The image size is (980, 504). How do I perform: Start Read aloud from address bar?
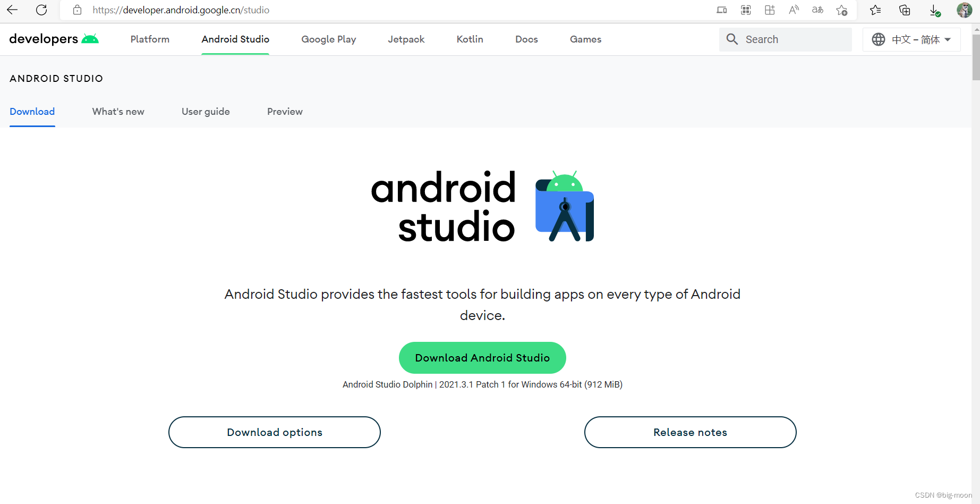pyautogui.click(x=794, y=10)
